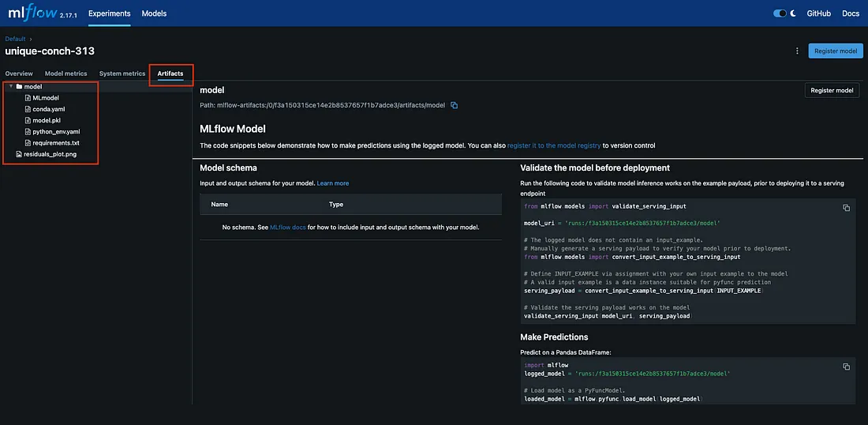Click the moon theme icon
This screenshot has height=425, width=868.
pyautogui.click(x=793, y=13)
